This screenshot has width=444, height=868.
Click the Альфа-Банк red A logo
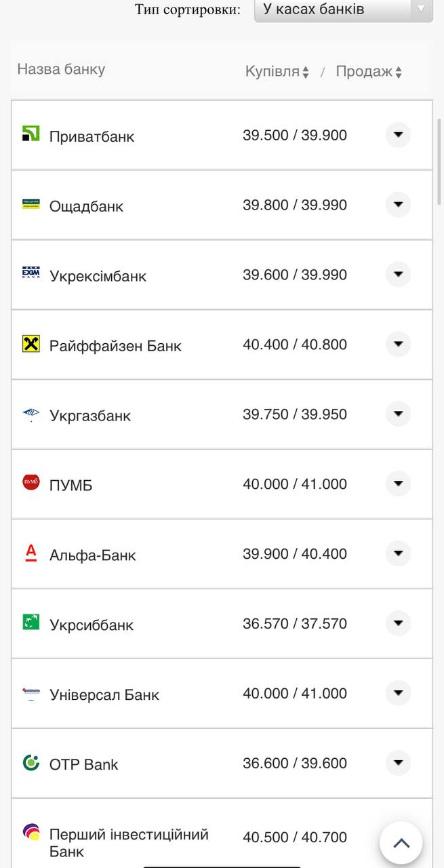tap(31, 553)
